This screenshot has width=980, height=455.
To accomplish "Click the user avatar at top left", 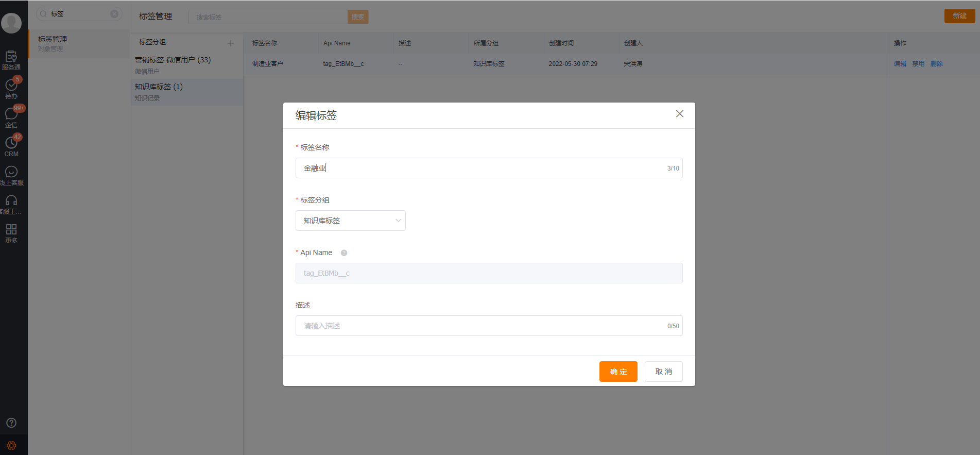I will (x=11, y=23).
